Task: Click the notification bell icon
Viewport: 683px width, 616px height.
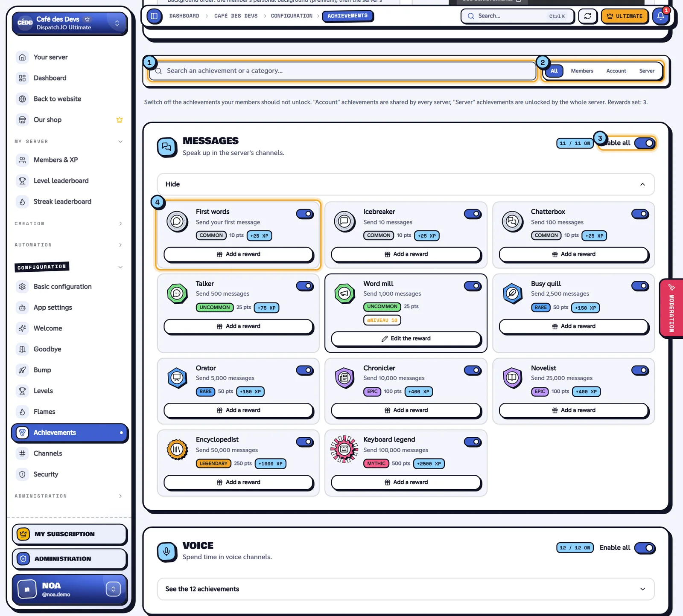Action: (x=660, y=16)
